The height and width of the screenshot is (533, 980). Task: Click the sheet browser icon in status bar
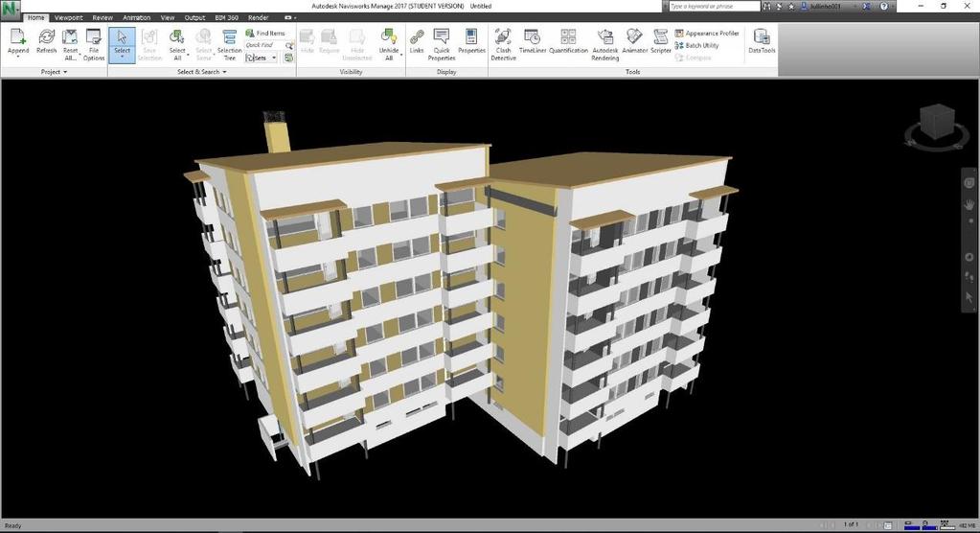click(887, 525)
